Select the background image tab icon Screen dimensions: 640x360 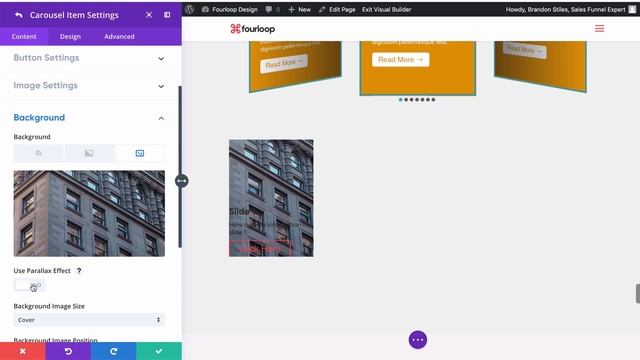(x=140, y=153)
